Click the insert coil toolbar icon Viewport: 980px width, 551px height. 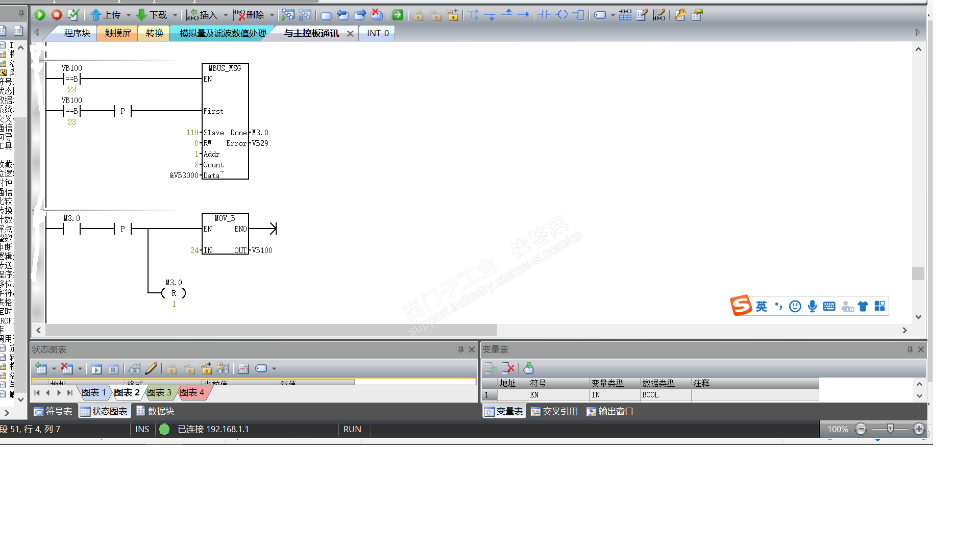[x=562, y=15]
